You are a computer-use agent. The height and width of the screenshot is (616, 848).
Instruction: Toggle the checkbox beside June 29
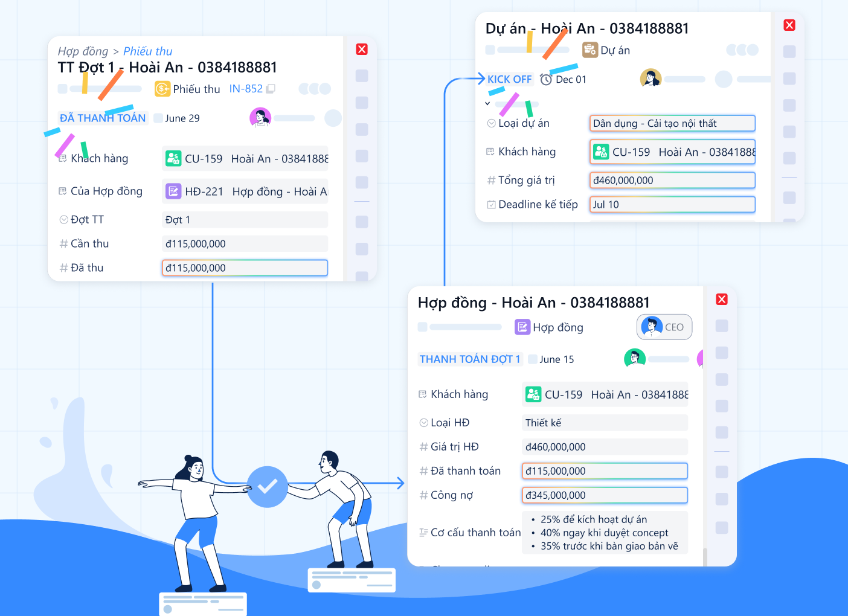(158, 118)
